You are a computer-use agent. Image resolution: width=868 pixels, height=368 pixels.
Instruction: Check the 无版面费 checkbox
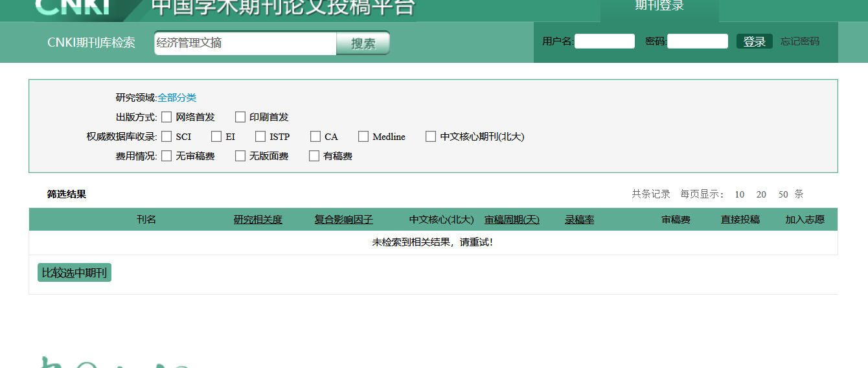240,156
